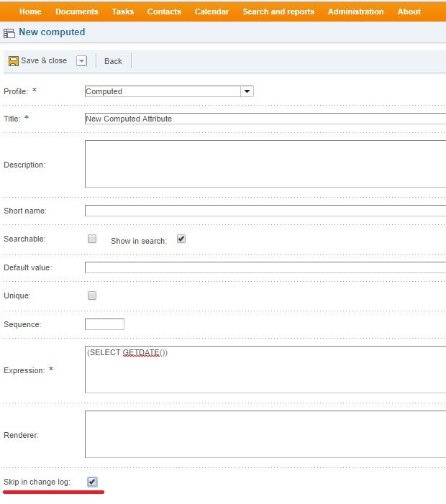The image size is (446, 504).
Task: Click the Sequence input box
Action: point(104,324)
